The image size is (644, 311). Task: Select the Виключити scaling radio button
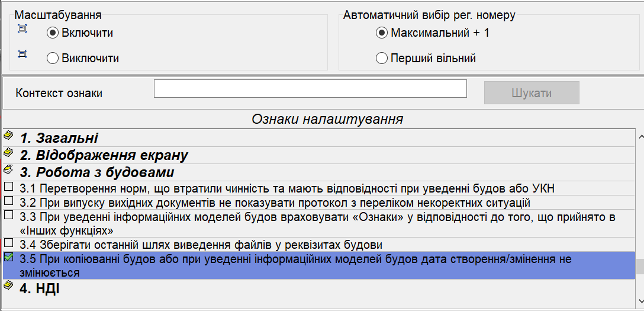[x=53, y=58]
